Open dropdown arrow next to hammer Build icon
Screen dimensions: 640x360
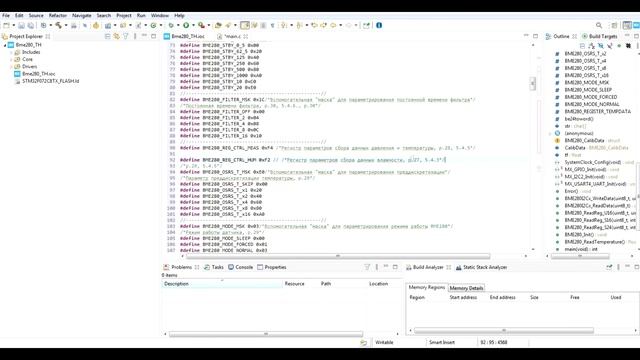(x=66, y=25)
